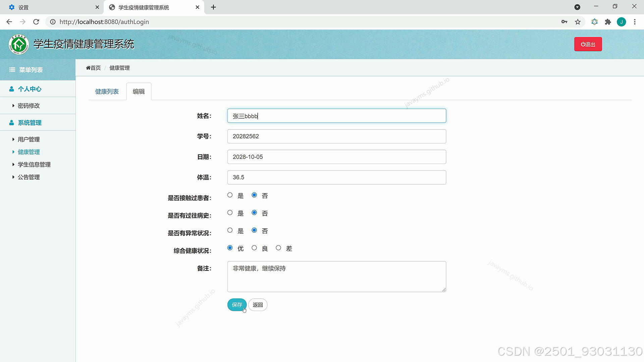The width and height of the screenshot is (644, 362).
Task: Select 是 for 是否接触过患者
Action: (230, 195)
